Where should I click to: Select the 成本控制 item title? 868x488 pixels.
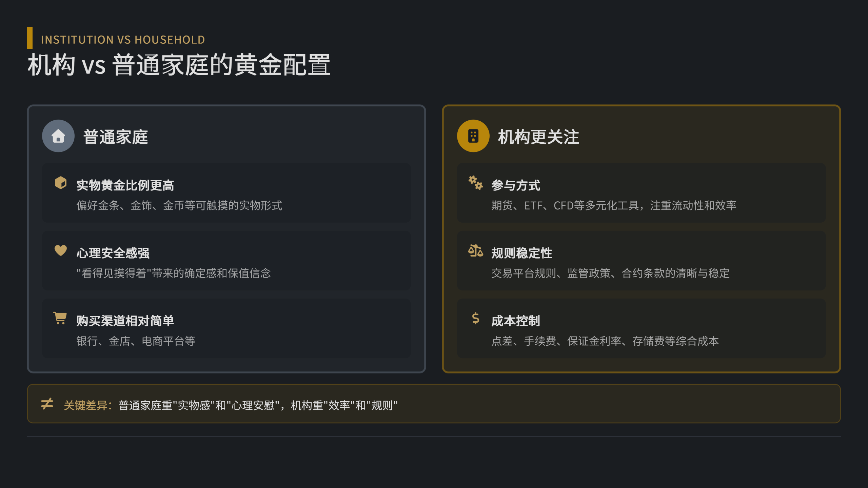(515, 321)
